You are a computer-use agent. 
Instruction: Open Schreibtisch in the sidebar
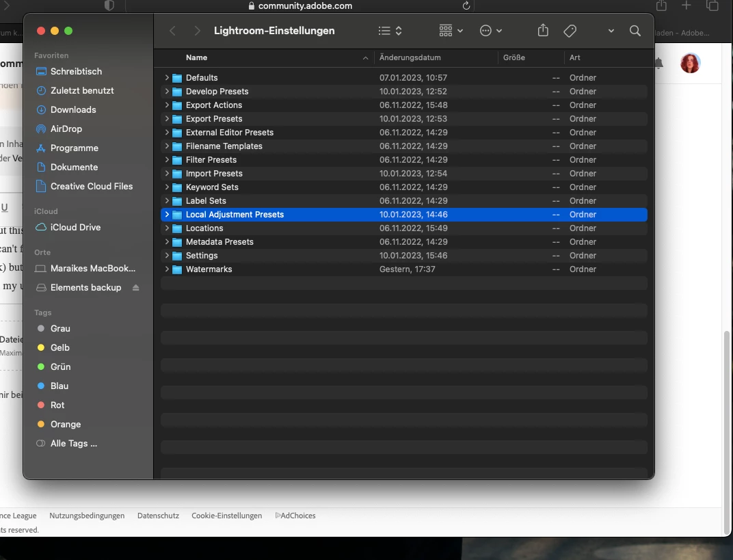click(76, 72)
